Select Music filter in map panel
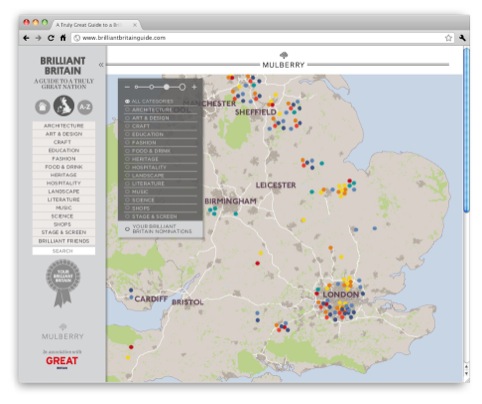 point(161,192)
